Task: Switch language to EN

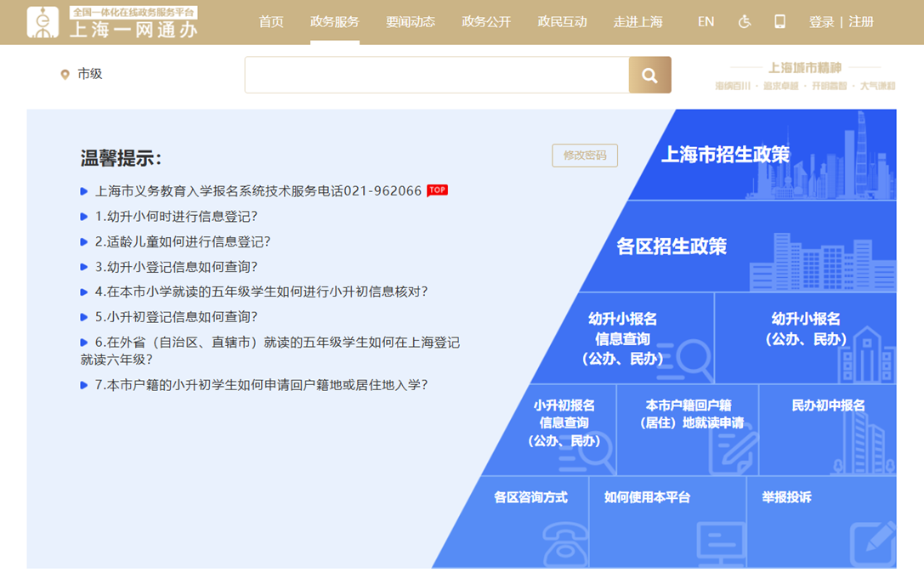Action: (706, 22)
